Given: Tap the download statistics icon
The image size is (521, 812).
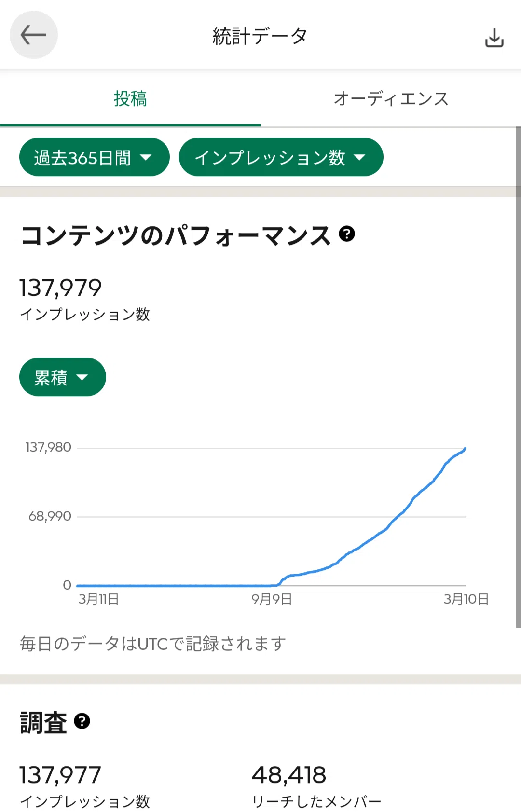Looking at the screenshot, I should tap(494, 37).
